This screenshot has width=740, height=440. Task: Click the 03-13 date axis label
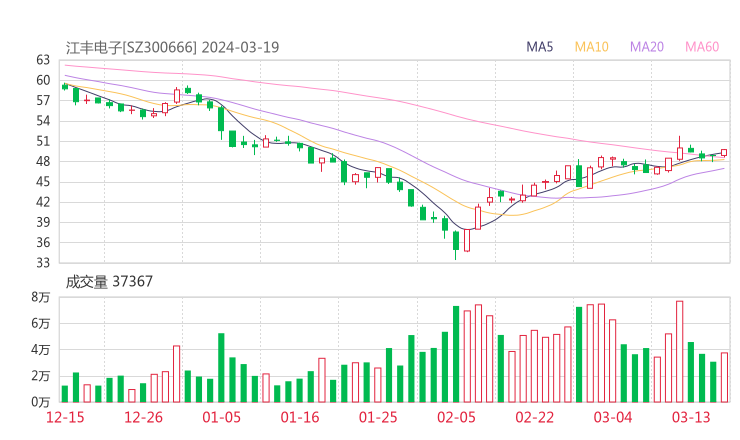click(x=691, y=417)
